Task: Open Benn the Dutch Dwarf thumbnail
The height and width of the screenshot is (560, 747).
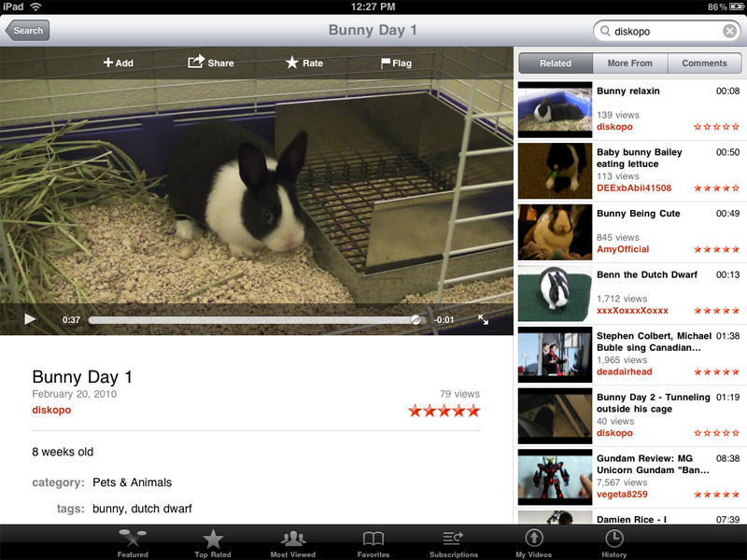Action: (x=555, y=293)
